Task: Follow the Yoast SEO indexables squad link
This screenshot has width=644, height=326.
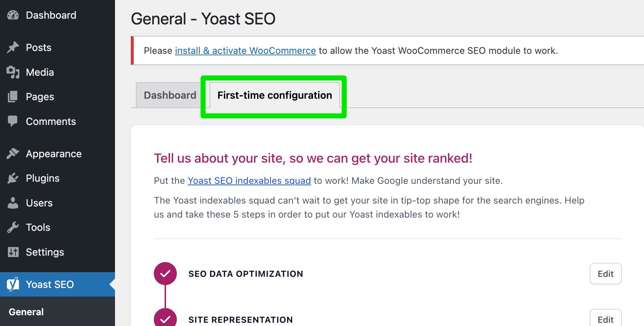Action: (x=249, y=181)
